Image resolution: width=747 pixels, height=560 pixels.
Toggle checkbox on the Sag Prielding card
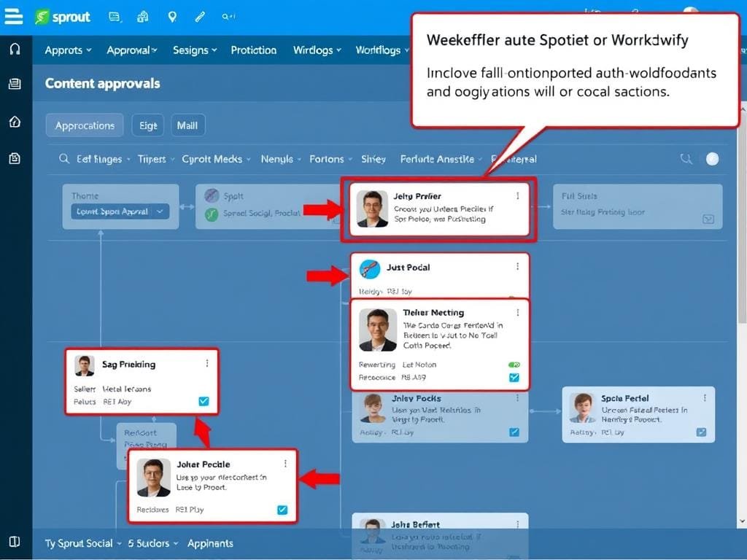[x=204, y=402]
